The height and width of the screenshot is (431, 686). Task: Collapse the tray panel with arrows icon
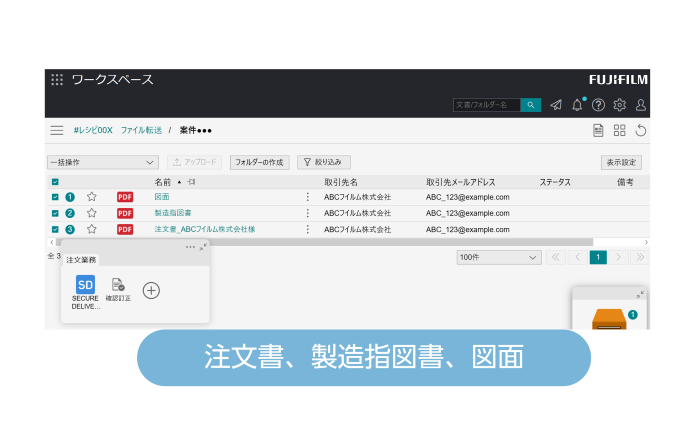pos(640,295)
